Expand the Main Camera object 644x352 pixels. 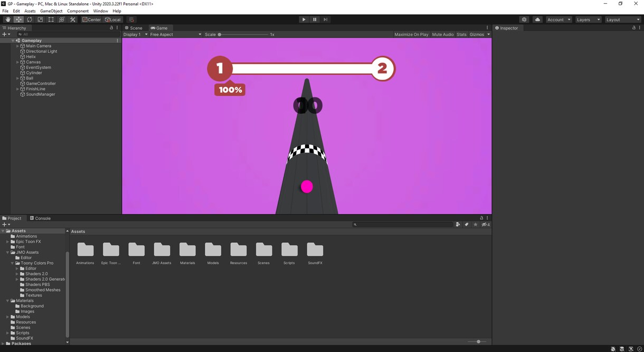17,46
